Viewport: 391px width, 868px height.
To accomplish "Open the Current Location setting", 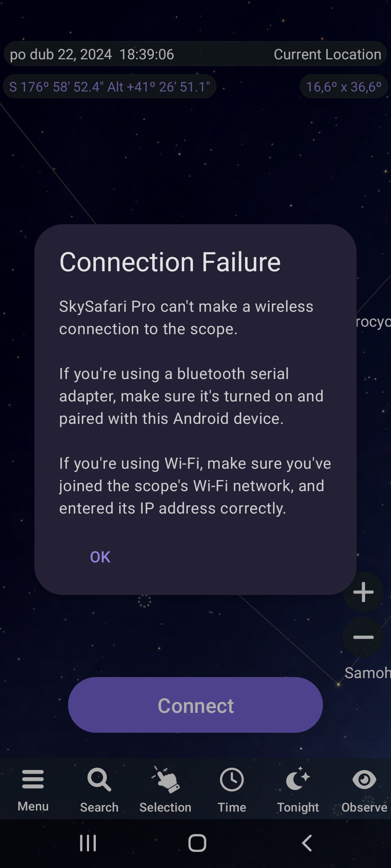I will 327,54.
